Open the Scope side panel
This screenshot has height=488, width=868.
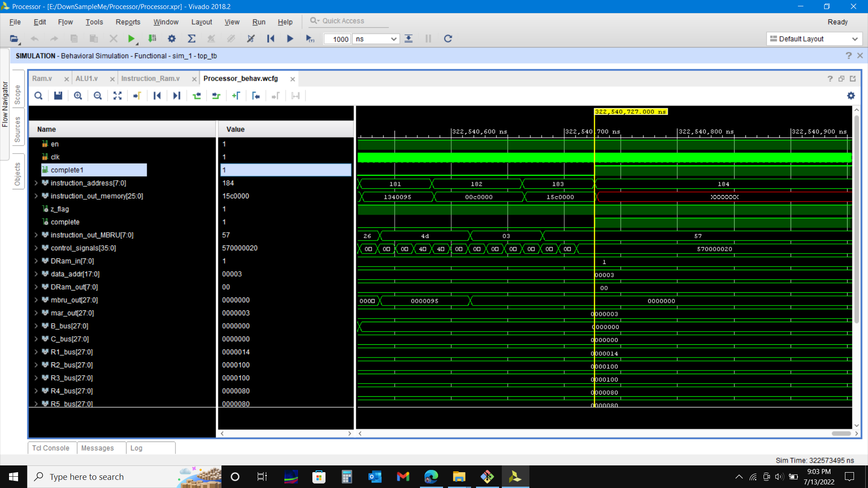pos(18,94)
